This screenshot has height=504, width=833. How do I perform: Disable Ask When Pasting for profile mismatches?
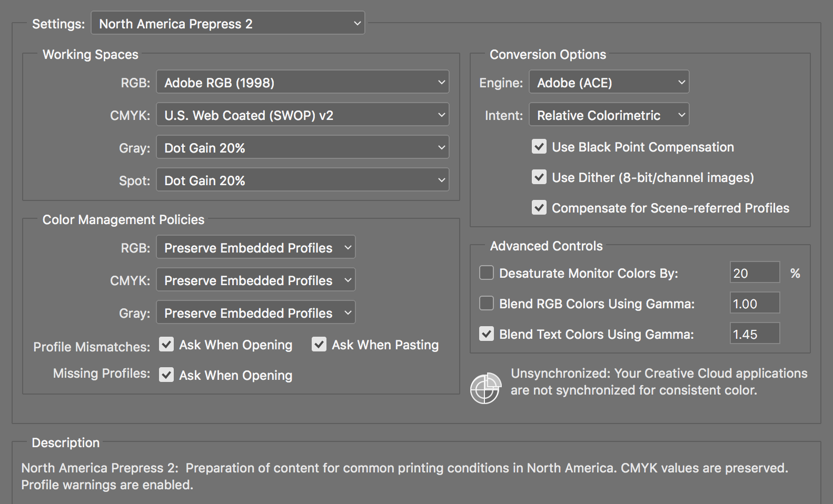point(319,345)
